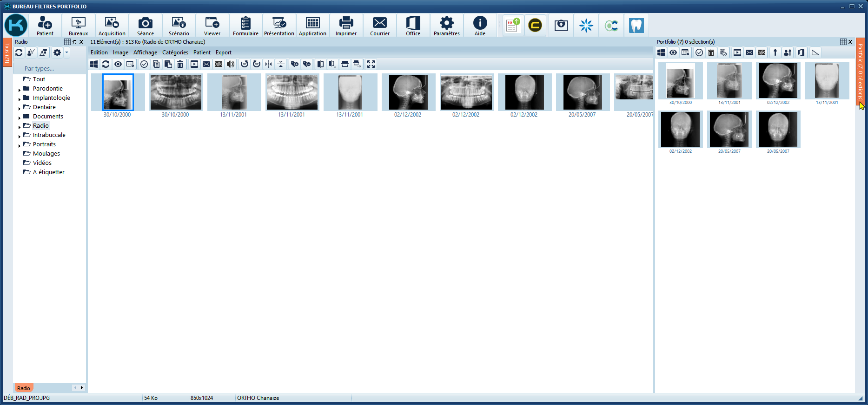Launch the Acquisition tool
Viewport: 868px width, 405px height.
point(112,26)
